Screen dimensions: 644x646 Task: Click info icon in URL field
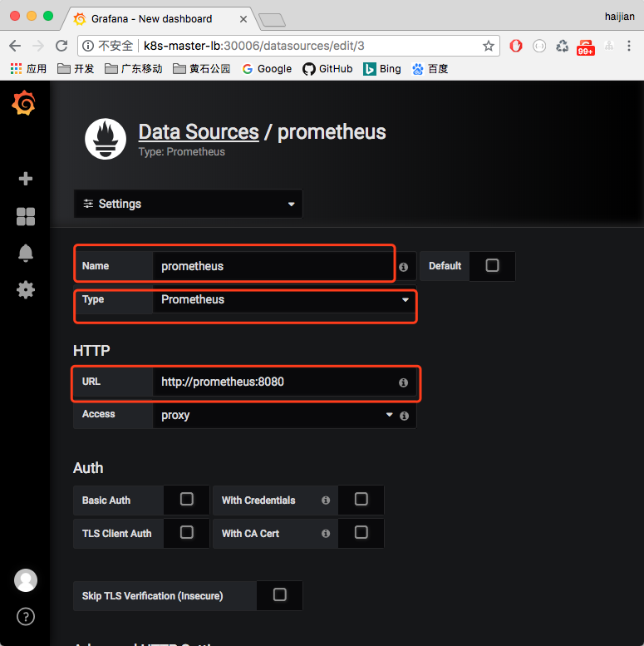tap(404, 382)
